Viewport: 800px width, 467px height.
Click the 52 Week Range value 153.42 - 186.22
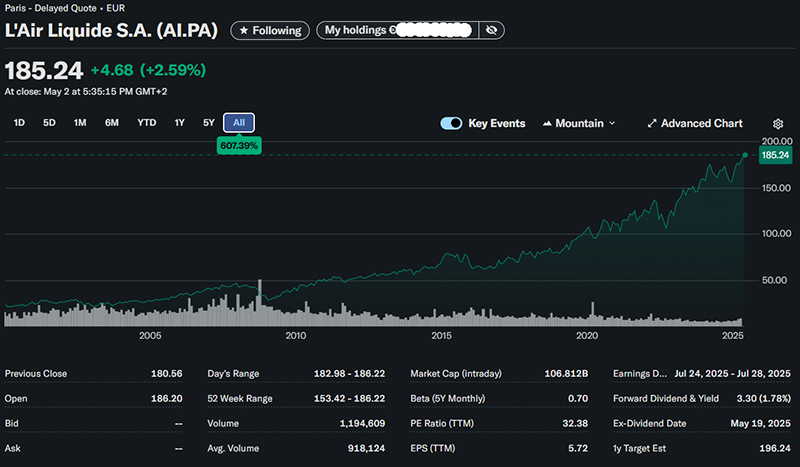pos(349,399)
